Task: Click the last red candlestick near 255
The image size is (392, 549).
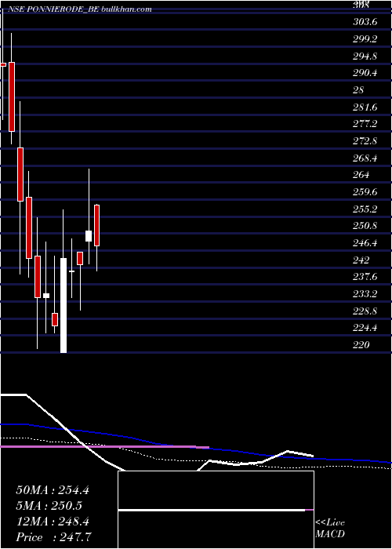Action: [x=97, y=226]
